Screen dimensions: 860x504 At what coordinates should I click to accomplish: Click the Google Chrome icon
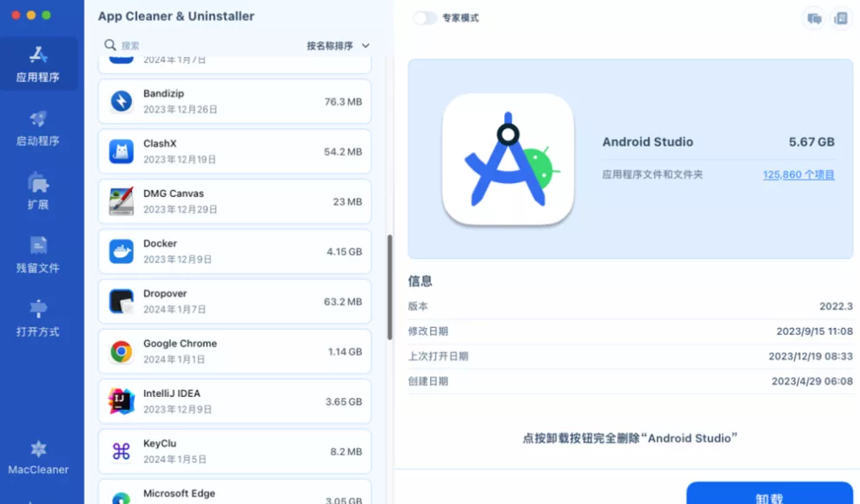tap(121, 351)
